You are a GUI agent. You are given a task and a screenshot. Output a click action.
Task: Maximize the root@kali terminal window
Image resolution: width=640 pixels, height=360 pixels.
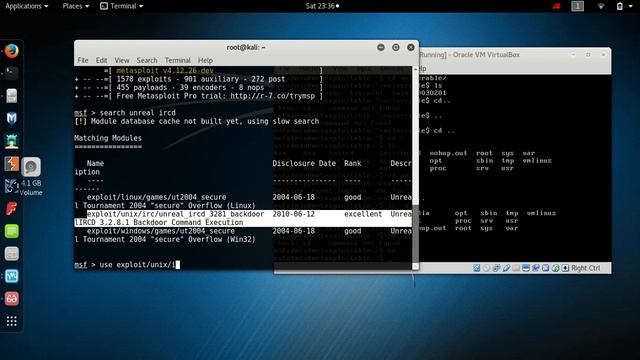coord(396,47)
